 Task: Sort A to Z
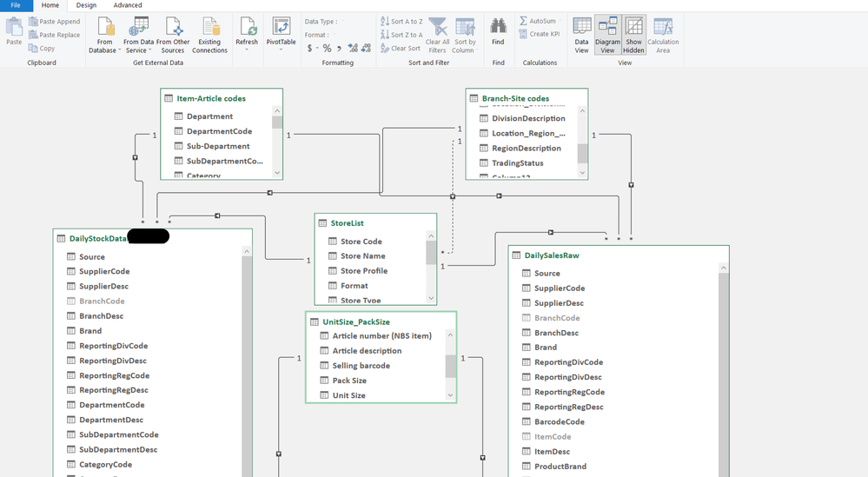(x=402, y=22)
